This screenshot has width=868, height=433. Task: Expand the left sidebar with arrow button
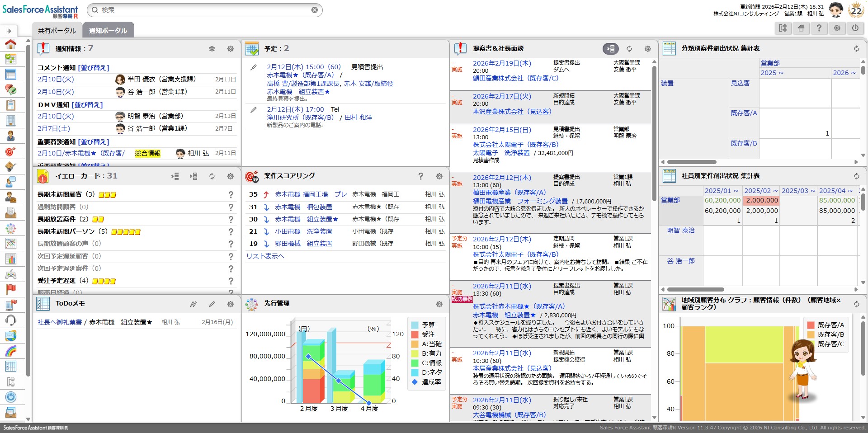coord(8,31)
